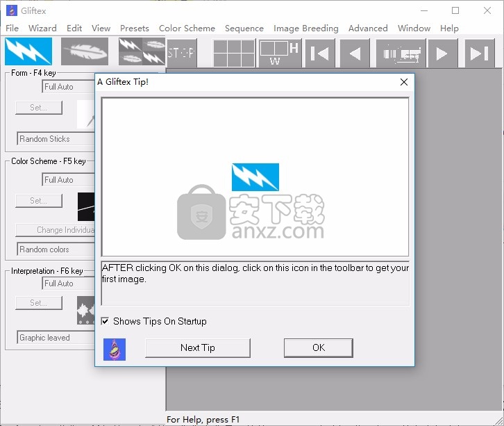Jump to first image in sequence

pyautogui.click(x=320, y=54)
